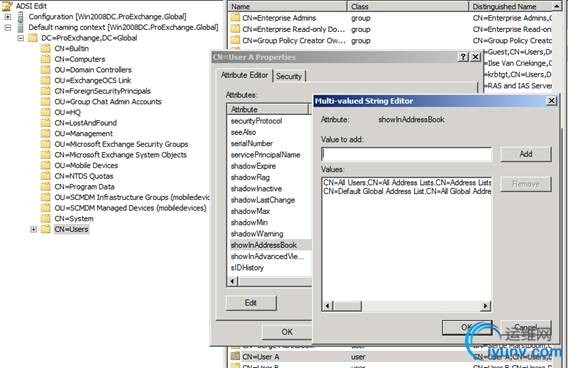The height and width of the screenshot is (368, 568).
Task: Click the CN=Group Policy Creator Ow... group icon
Action: click(235, 40)
